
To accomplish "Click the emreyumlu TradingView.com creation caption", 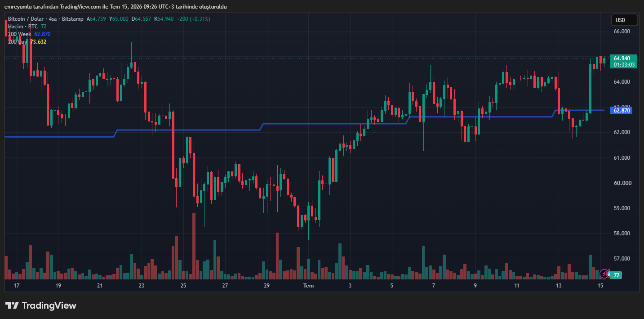I will pos(115,7).
